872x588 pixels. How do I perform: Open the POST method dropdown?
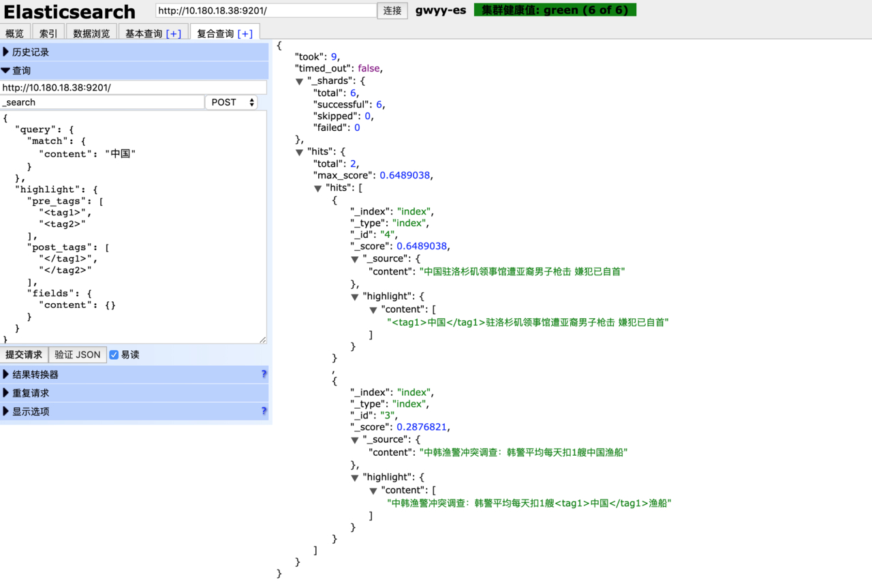pos(232,102)
